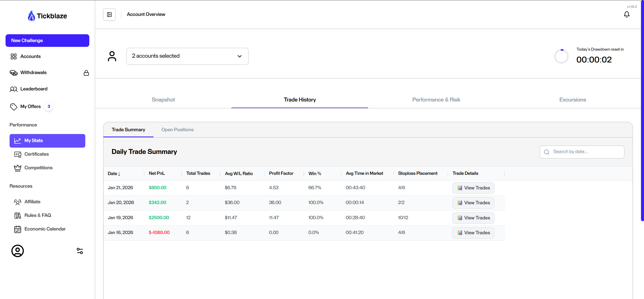This screenshot has height=299, width=644.
Task: Open the Leaderboard page
Action: click(34, 89)
